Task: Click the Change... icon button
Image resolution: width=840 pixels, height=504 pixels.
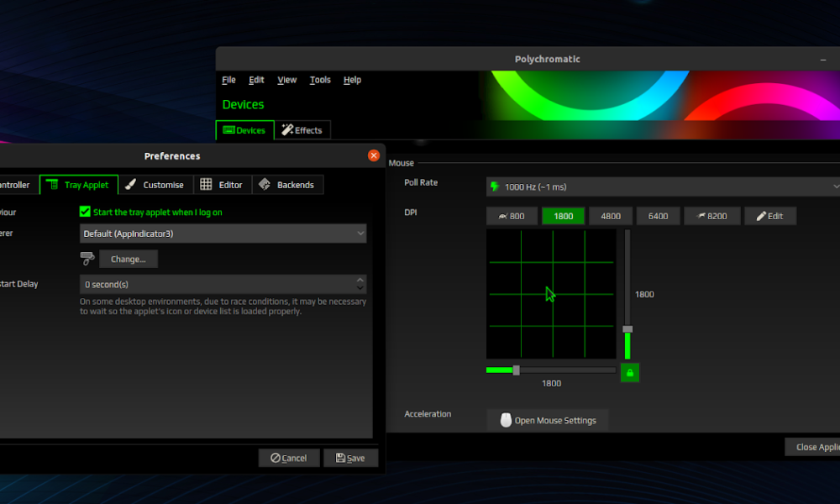Action: 129,260
